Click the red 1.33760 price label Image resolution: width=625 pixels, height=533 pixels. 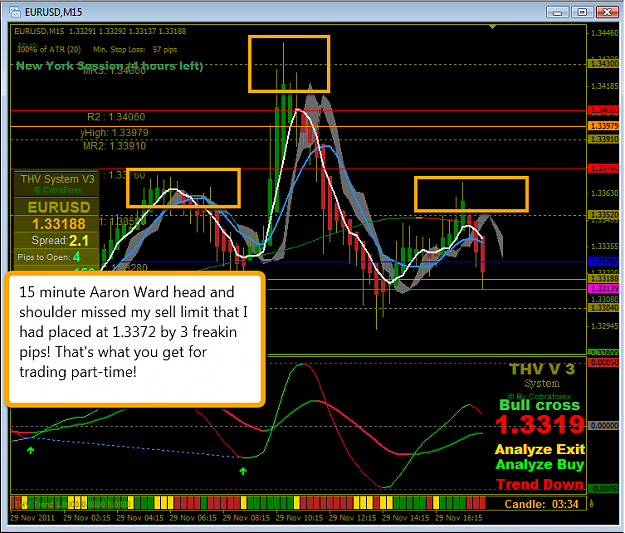pyautogui.click(x=603, y=168)
